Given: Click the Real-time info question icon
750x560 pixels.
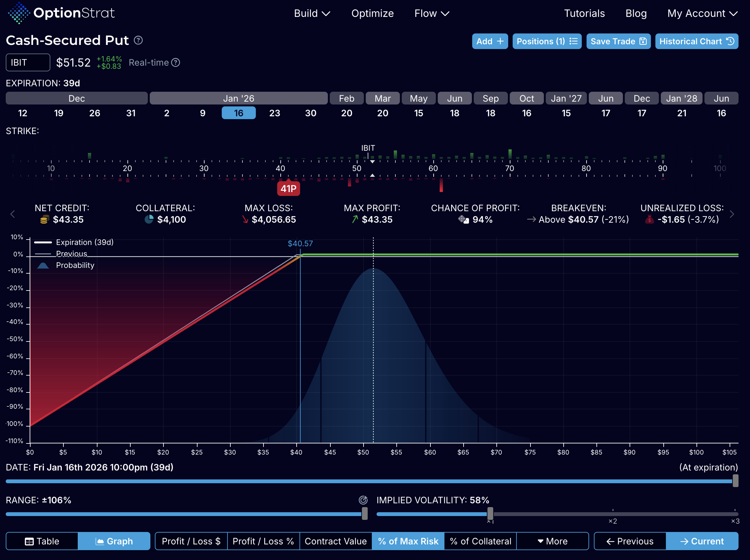Looking at the screenshot, I should [x=176, y=63].
